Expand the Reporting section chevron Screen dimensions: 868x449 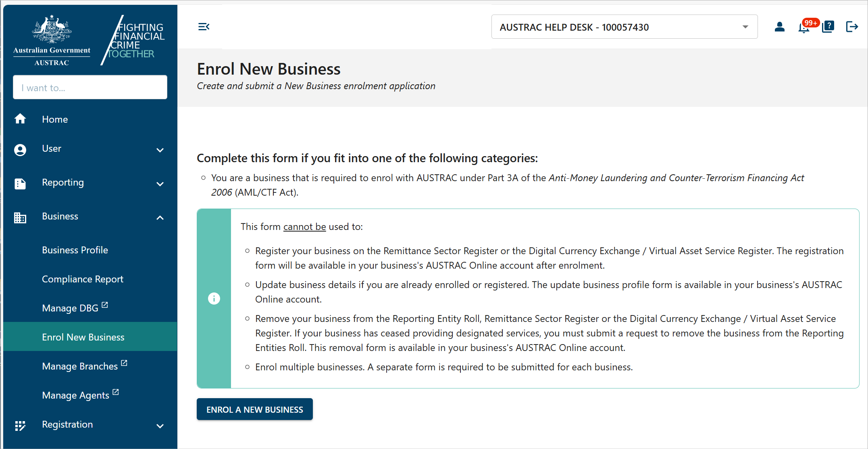coord(160,184)
